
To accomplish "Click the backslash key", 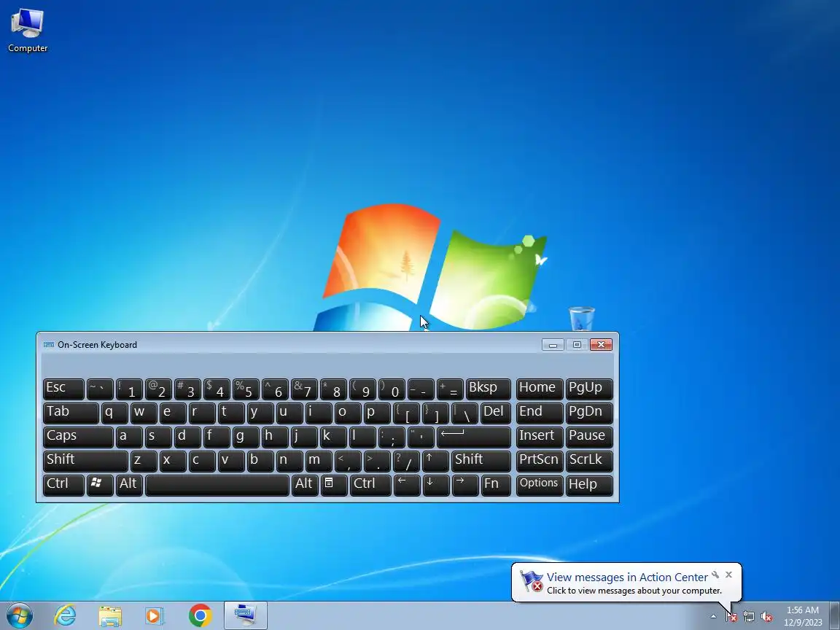I will tap(464, 413).
